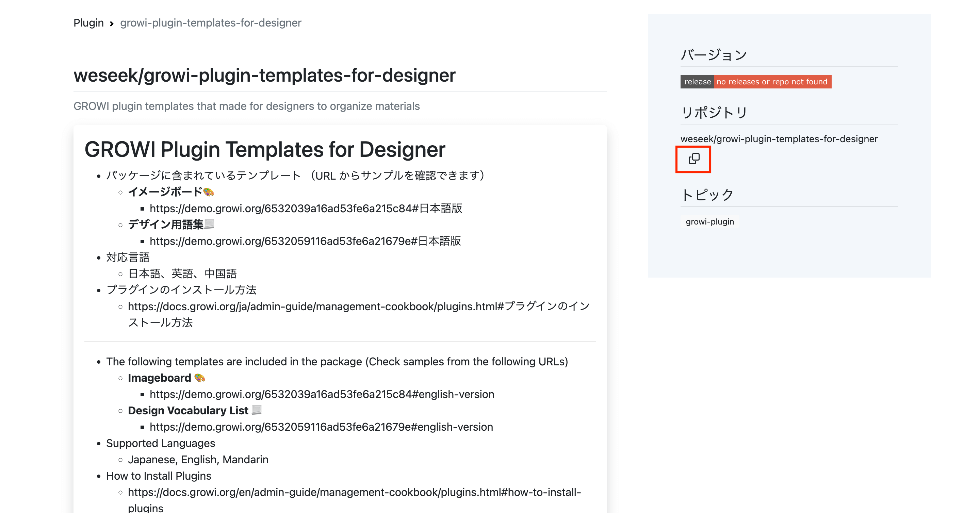This screenshot has height=513, width=980.
Task: Click the release status badge
Action: (x=755, y=82)
